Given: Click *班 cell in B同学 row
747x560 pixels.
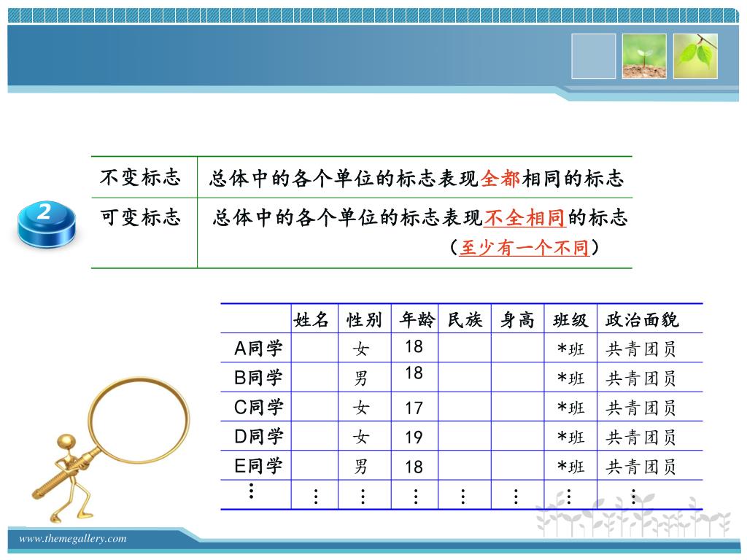Looking at the screenshot, I should point(570,378).
